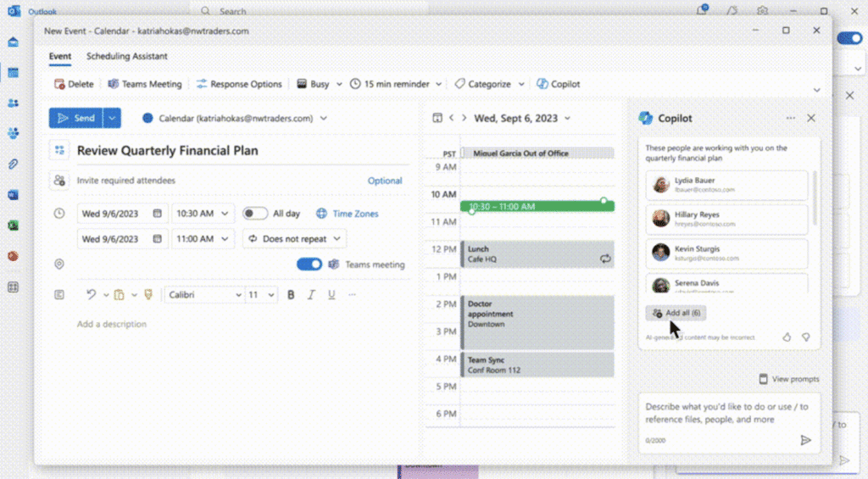
Task: Click the Search box in Outlook main window
Action: (310, 10)
